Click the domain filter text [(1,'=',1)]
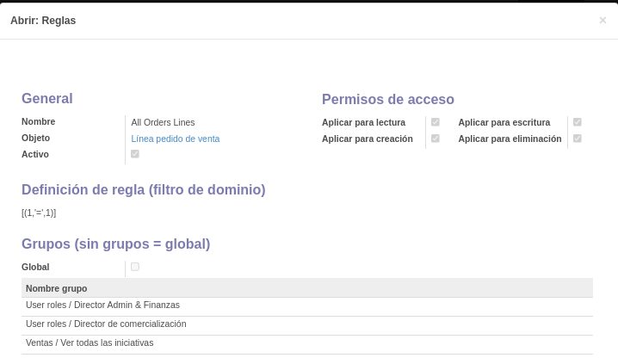Viewport: 618px width, 364px height. click(x=39, y=213)
